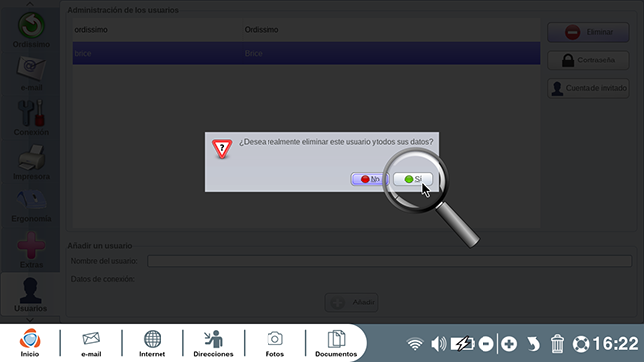Open the lifebuoy help icon
644x362 pixels.
coord(581,344)
